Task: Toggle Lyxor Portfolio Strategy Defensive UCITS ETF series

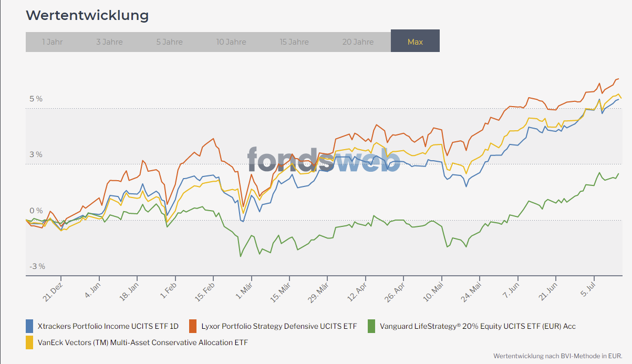Action: click(x=278, y=326)
